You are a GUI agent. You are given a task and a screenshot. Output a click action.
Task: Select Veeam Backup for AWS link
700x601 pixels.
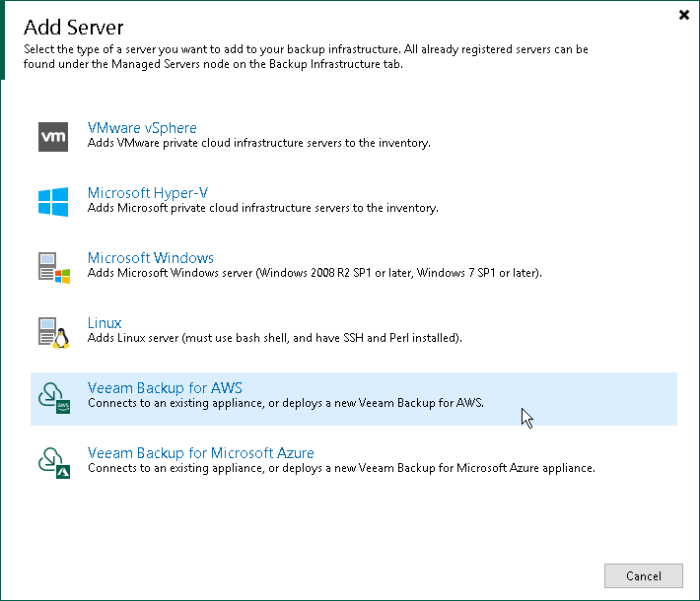pos(165,388)
